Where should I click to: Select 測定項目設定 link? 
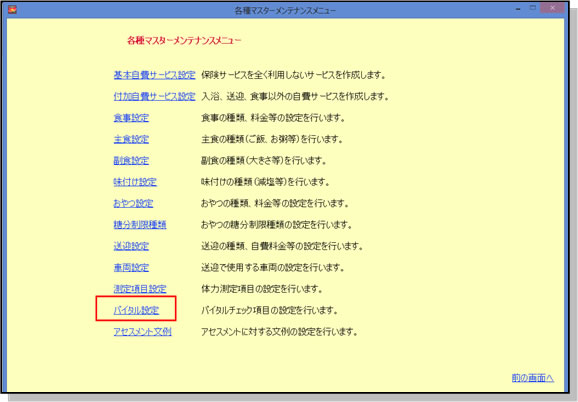pyautogui.click(x=140, y=289)
